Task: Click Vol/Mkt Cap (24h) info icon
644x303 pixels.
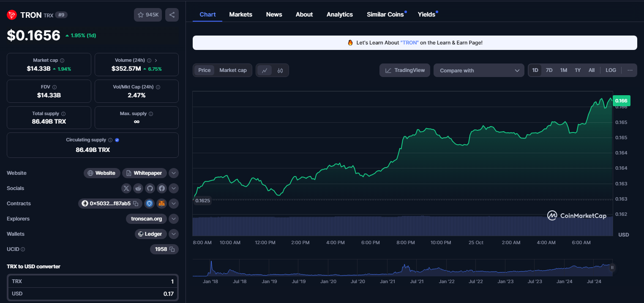Action: click(x=158, y=87)
